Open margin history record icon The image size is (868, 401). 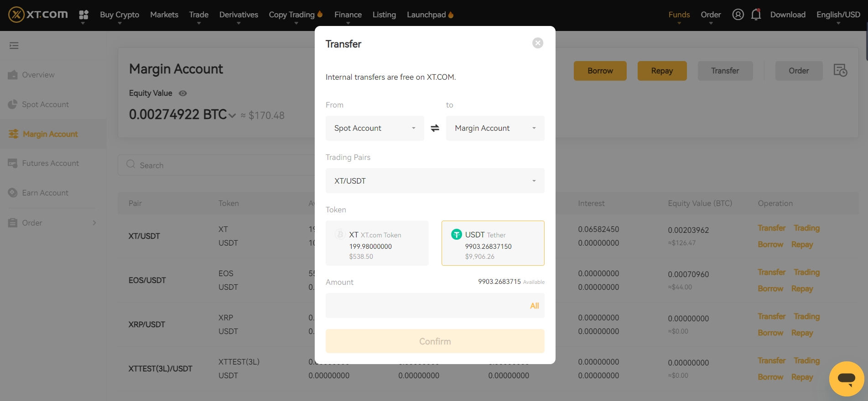pos(840,70)
